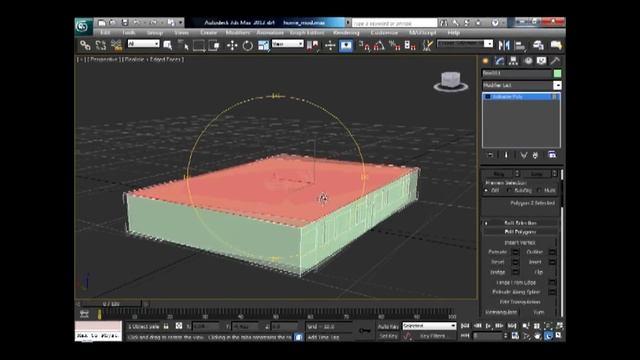
Task: Click the Key Filters button
Action: pos(432,336)
